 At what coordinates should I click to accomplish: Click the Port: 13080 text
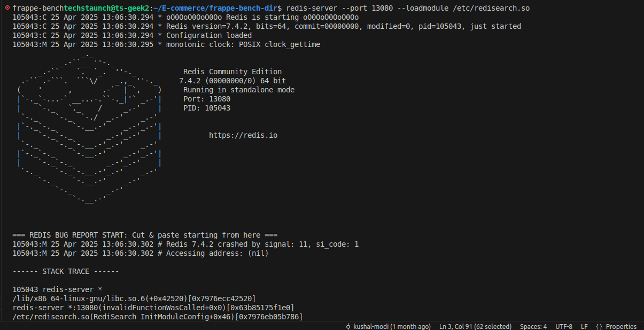(x=207, y=99)
